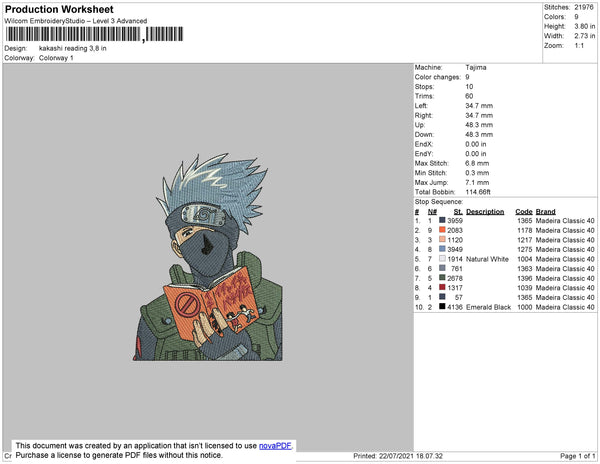This screenshot has width=600, height=464.
Task: Click the Production Worksheet title
Action: coord(59,10)
